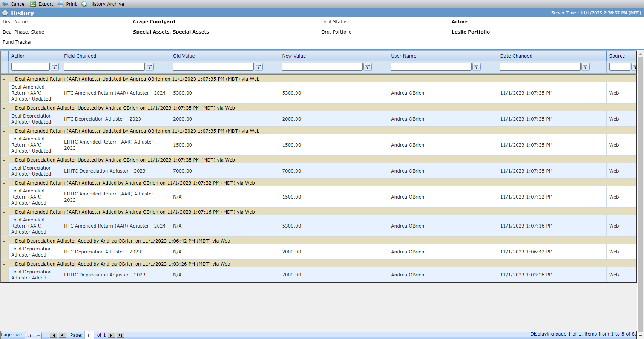Sort by the User Name column header
Screen dimensions: 644x339
(403, 56)
